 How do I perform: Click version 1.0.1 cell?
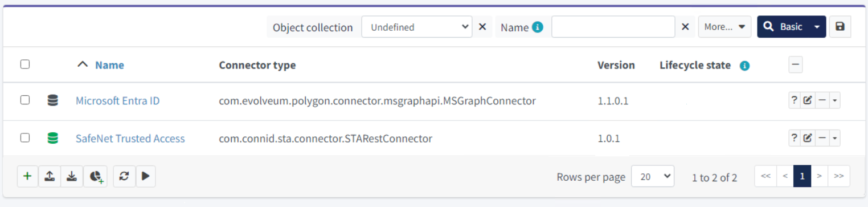pyautogui.click(x=609, y=138)
